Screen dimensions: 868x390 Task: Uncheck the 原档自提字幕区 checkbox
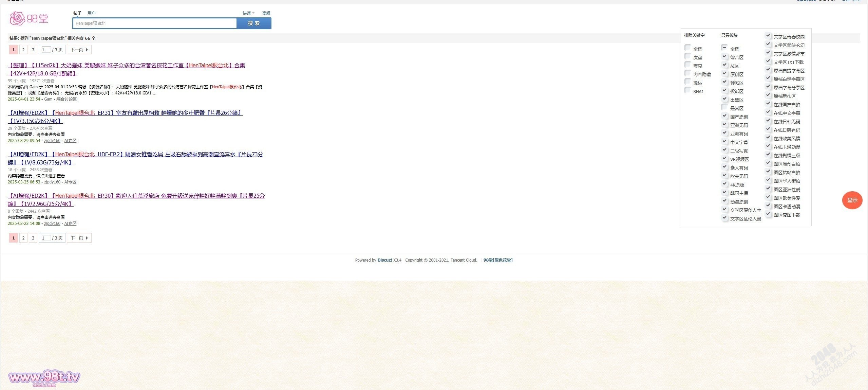point(768,69)
